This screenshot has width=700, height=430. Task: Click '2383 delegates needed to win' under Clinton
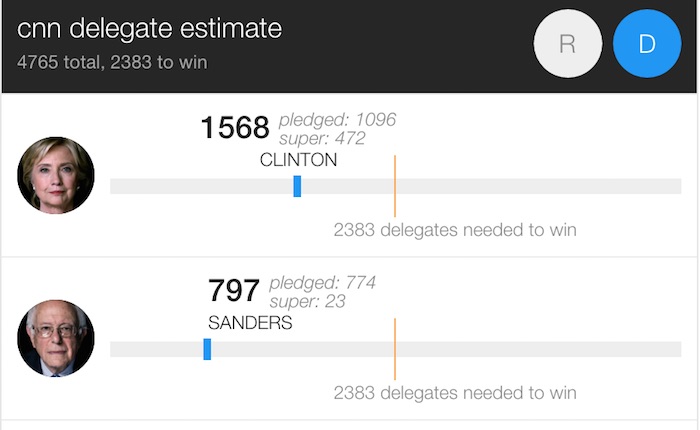click(455, 230)
